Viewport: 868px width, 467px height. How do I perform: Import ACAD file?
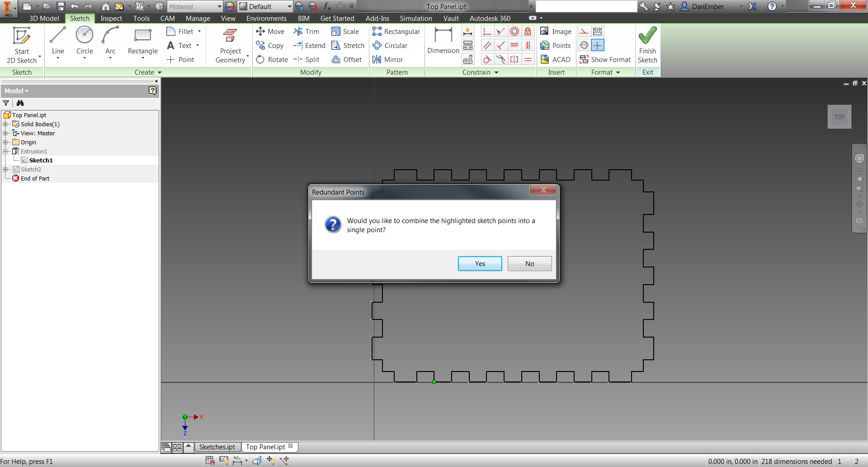tap(555, 59)
